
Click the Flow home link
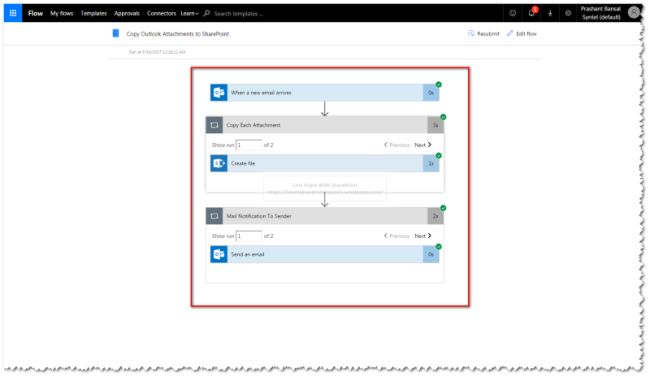pyautogui.click(x=35, y=13)
